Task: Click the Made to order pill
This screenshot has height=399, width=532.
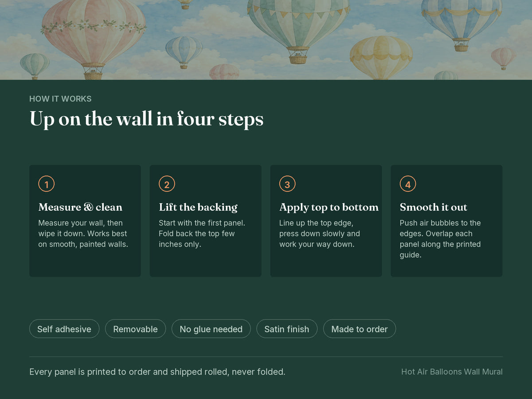Action: point(360,329)
